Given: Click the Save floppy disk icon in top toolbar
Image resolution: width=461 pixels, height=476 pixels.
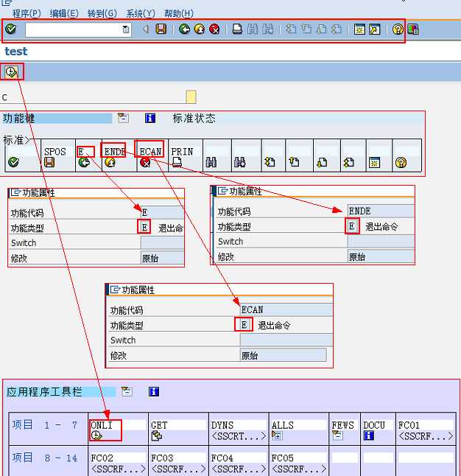Looking at the screenshot, I should click(161, 29).
